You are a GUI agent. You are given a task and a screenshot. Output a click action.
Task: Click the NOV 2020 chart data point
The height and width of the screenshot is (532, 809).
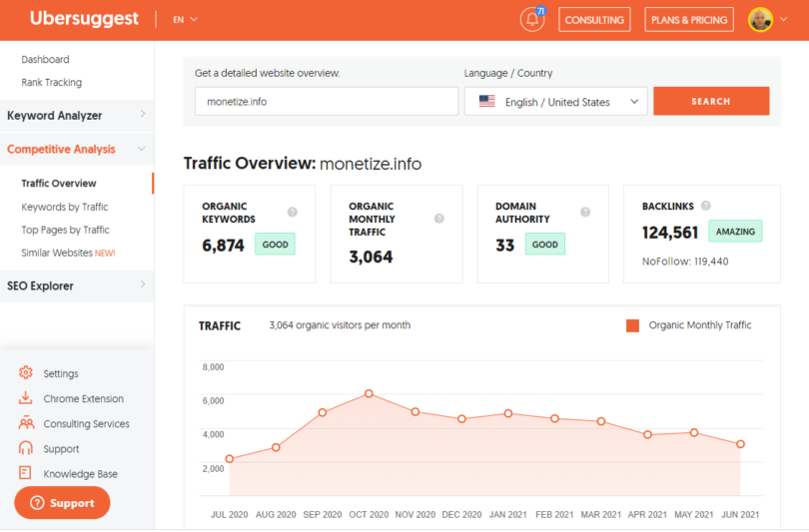tap(415, 412)
